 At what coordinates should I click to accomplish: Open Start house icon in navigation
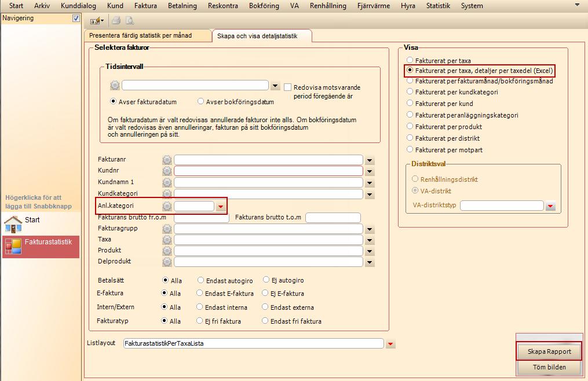[x=13, y=224]
